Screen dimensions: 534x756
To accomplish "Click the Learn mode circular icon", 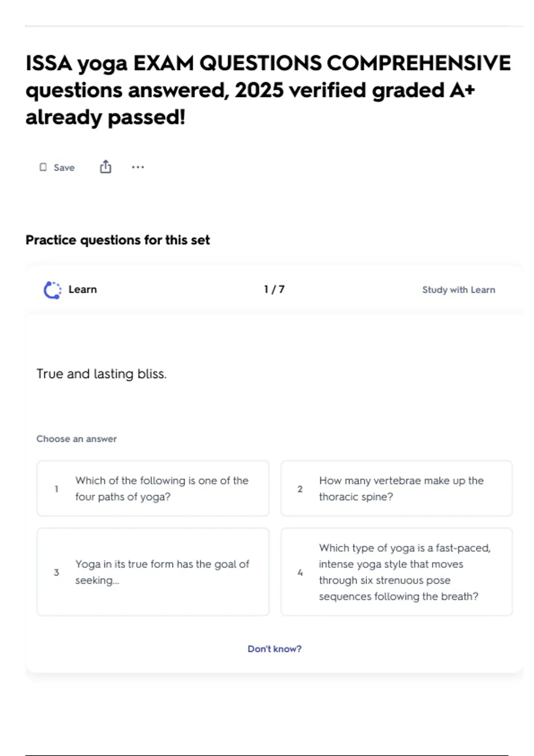I will [x=53, y=290].
